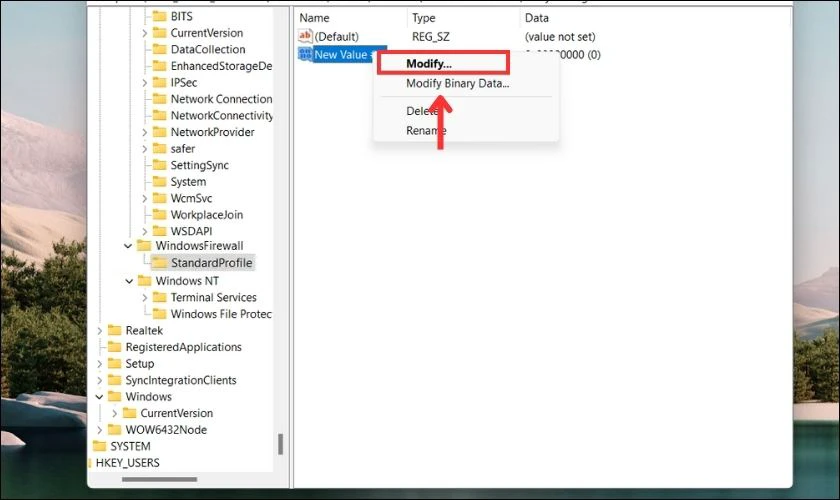
Task: Collapse the WindowsFirewall tree node
Action: coord(128,246)
